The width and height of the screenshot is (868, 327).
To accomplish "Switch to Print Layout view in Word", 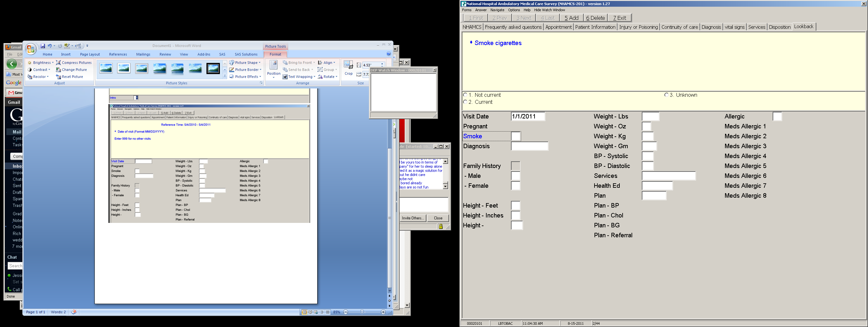I will 304,312.
